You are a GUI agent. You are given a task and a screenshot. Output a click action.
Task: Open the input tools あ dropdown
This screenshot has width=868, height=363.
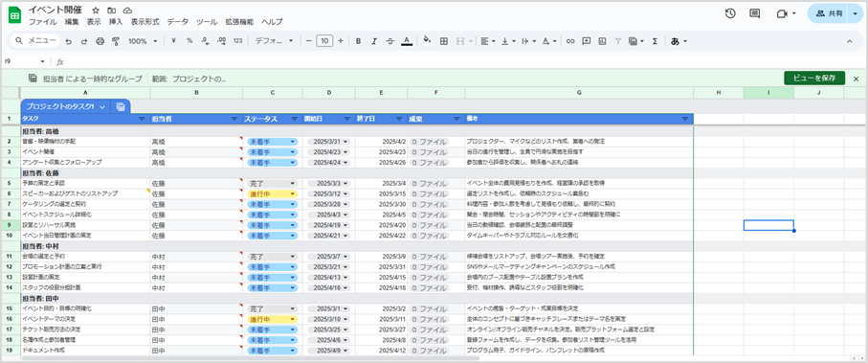[679, 41]
